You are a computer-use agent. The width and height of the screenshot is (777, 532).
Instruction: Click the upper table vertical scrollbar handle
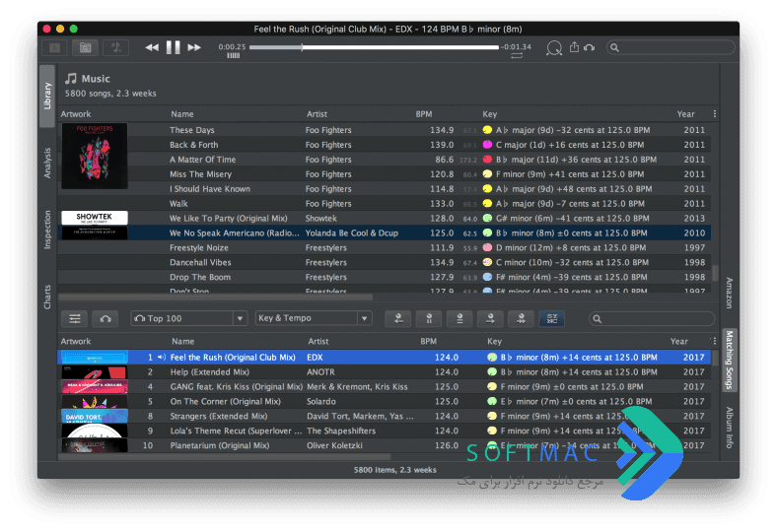point(715,273)
